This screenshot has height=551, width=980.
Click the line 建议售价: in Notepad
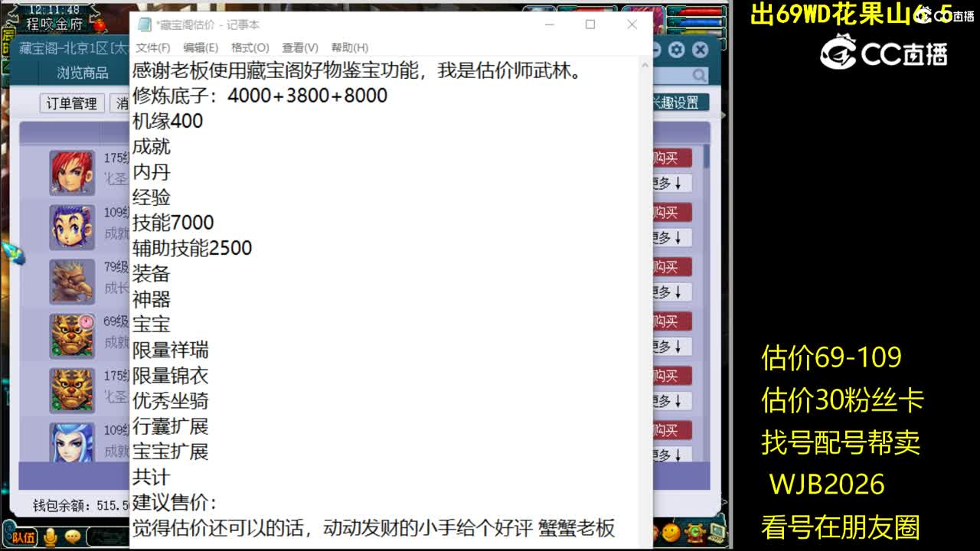tap(175, 503)
